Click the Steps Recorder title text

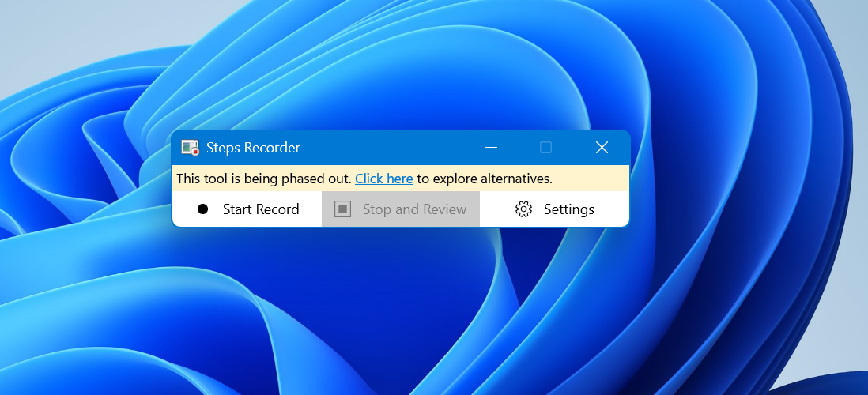tap(253, 148)
